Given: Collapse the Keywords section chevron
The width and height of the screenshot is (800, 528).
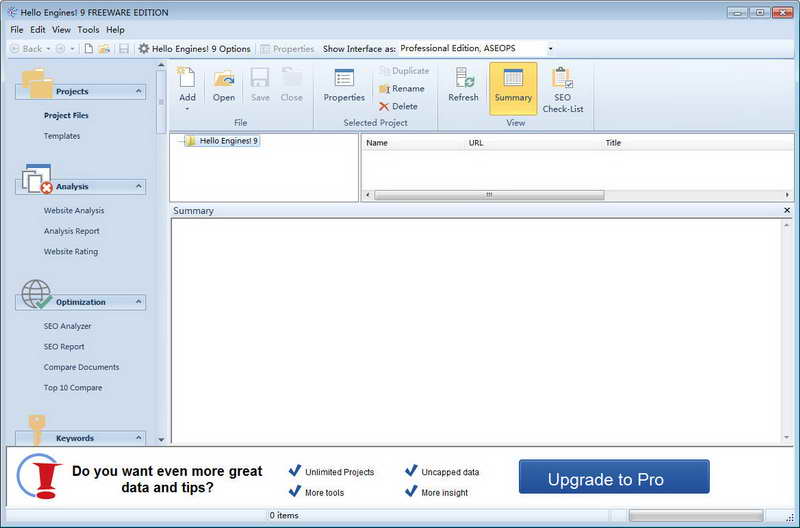Looking at the screenshot, I should (138, 438).
